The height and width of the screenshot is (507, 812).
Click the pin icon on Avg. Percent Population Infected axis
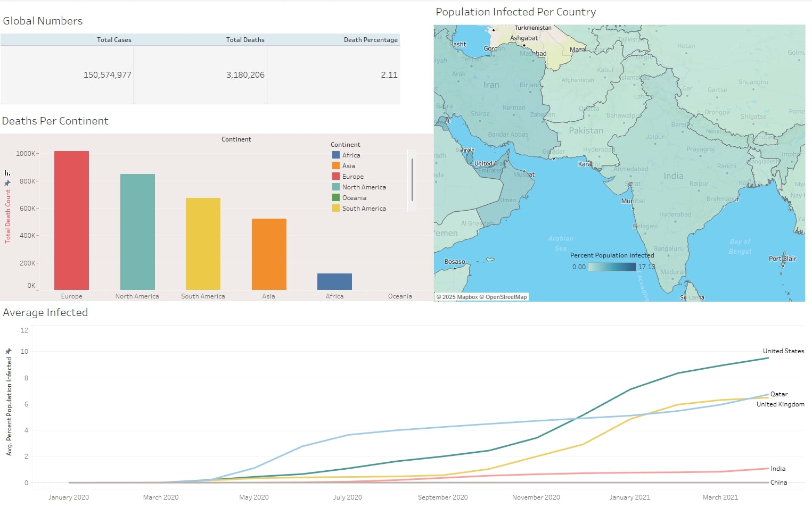(x=8, y=351)
